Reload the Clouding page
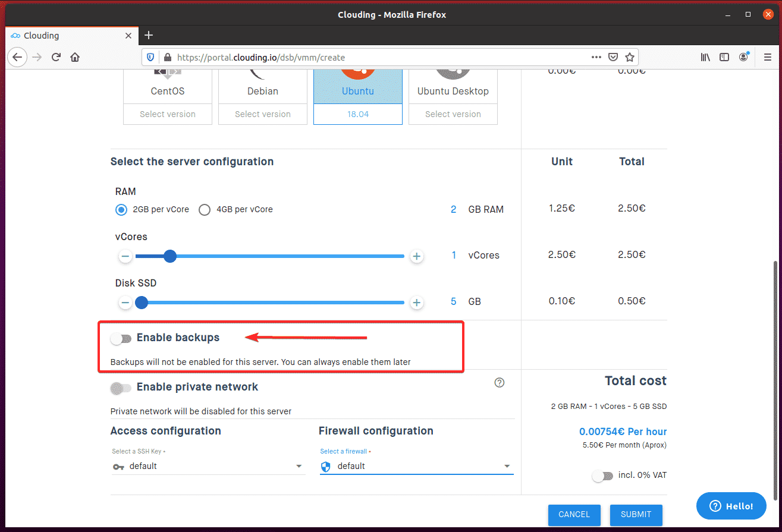Image resolution: width=782 pixels, height=532 pixels. pos(56,58)
